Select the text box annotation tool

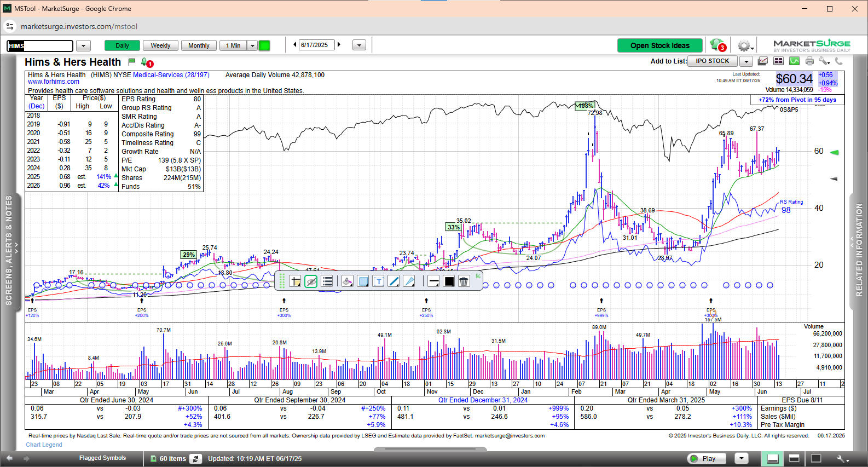378,281
